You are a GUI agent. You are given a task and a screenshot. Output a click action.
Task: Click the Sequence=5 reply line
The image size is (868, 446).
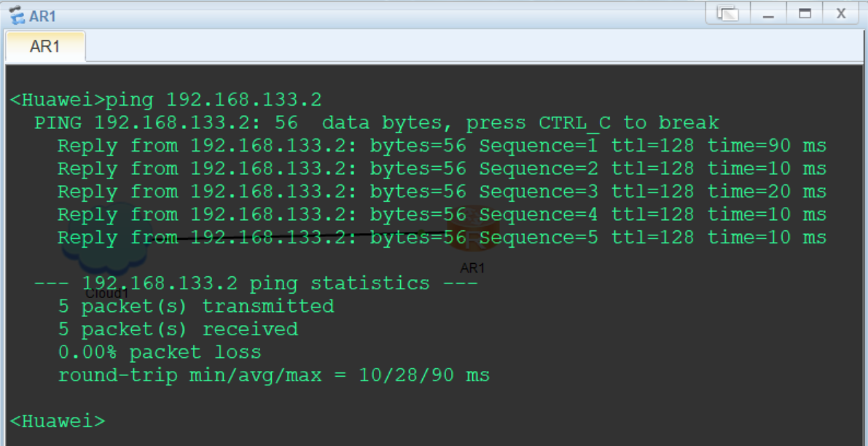pyautogui.click(x=442, y=238)
